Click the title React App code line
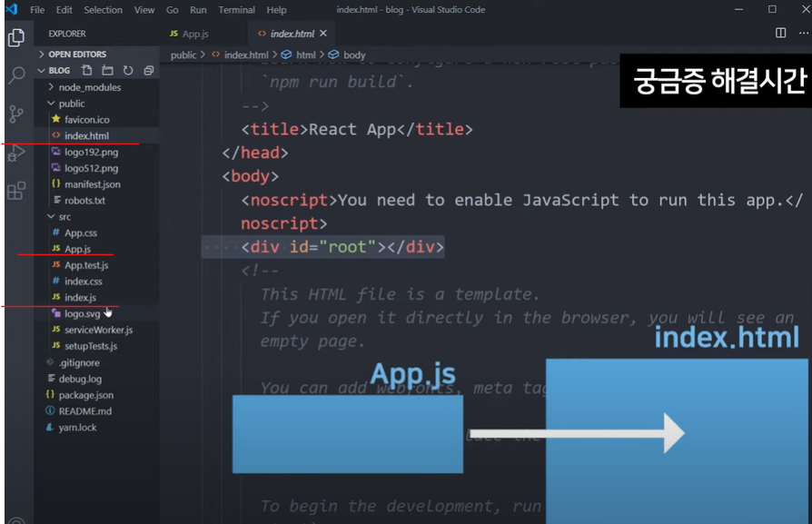Viewport: 812px width, 524px height. pyautogui.click(x=357, y=129)
